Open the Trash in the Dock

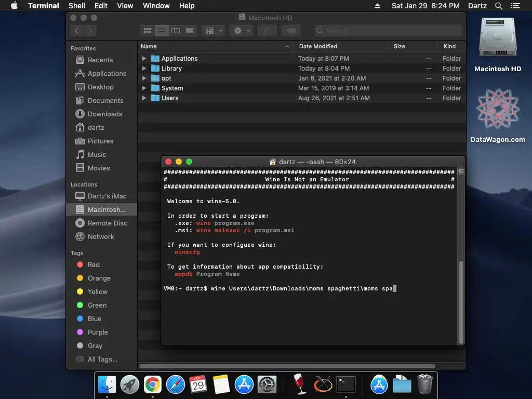425,384
